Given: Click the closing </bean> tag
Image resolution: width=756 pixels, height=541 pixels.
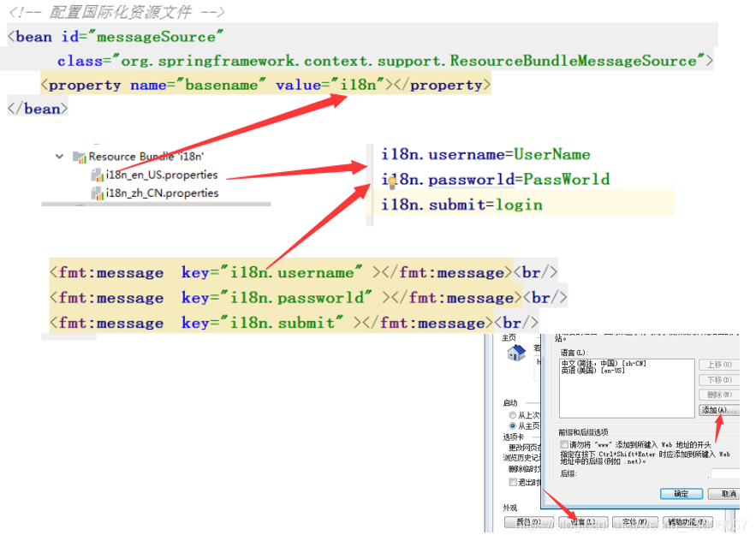Looking at the screenshot, I should click(x=38, y=109).
